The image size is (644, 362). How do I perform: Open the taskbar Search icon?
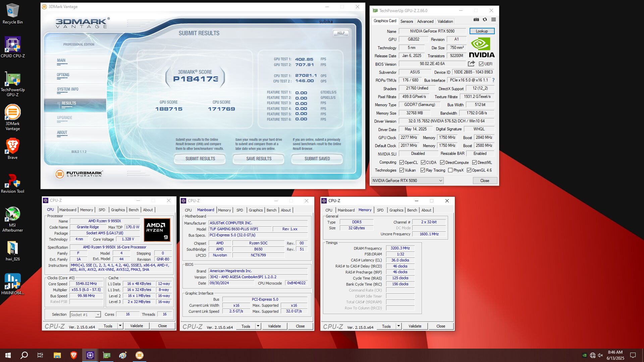[24, 355]
